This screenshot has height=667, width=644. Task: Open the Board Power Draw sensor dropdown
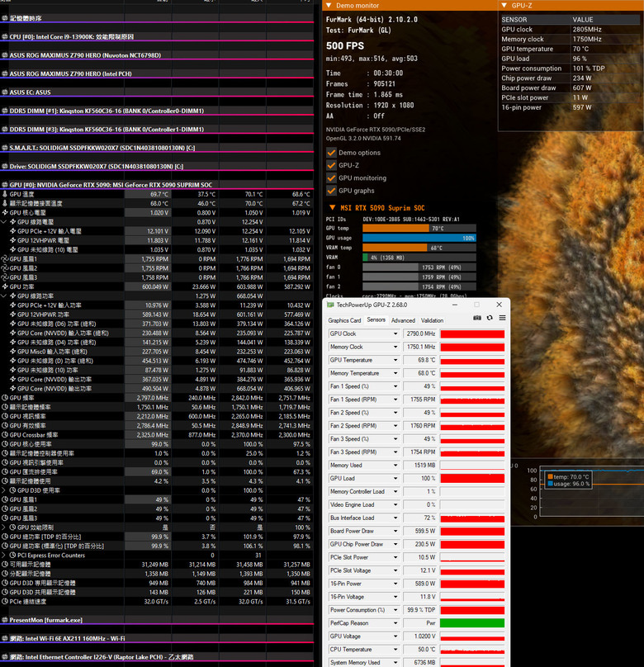(395, 531)
